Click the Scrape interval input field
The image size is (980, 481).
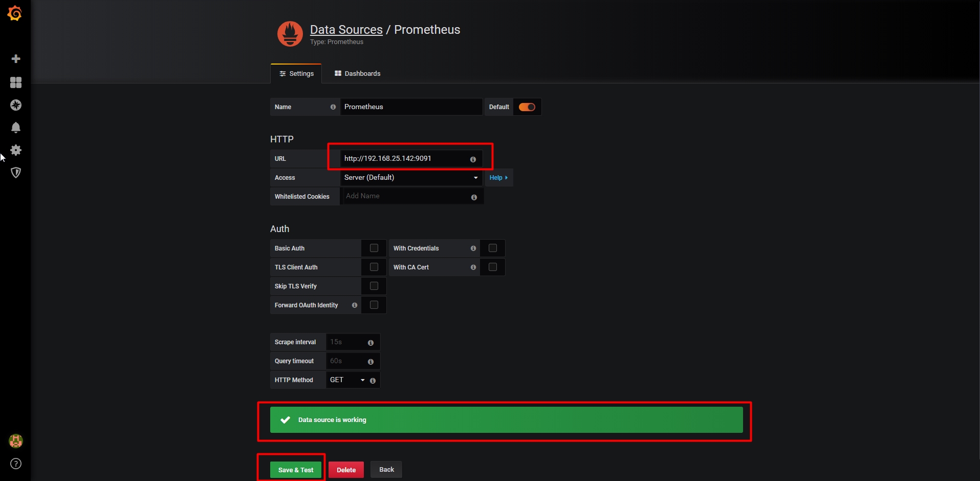point(353,342)
